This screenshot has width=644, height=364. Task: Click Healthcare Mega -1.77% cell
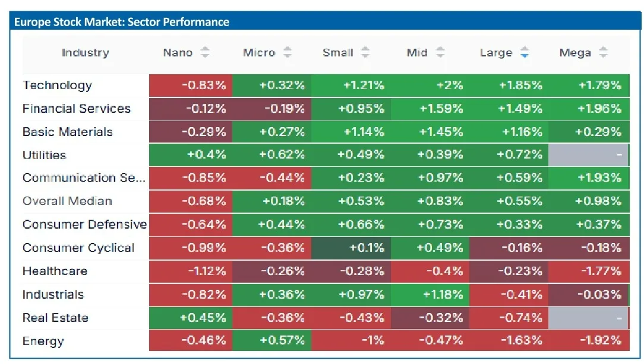click(x=589, y=271)
